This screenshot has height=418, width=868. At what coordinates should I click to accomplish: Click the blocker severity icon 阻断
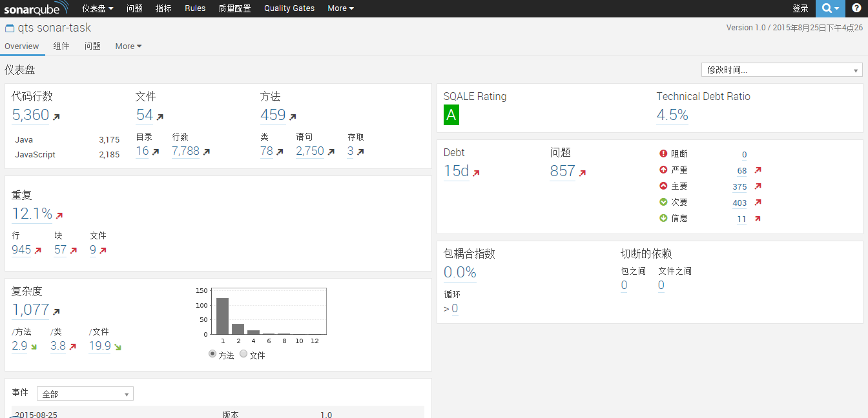pyautogui.click(x=663, y=154)
